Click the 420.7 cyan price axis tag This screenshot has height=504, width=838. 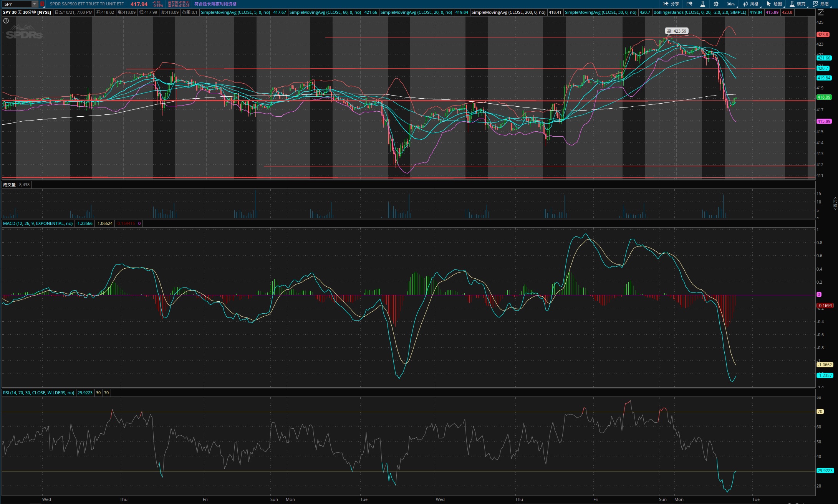(x=823, y=68)
